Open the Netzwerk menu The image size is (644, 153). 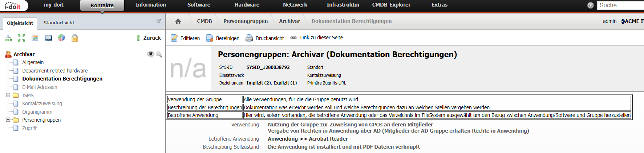point(295,5)
